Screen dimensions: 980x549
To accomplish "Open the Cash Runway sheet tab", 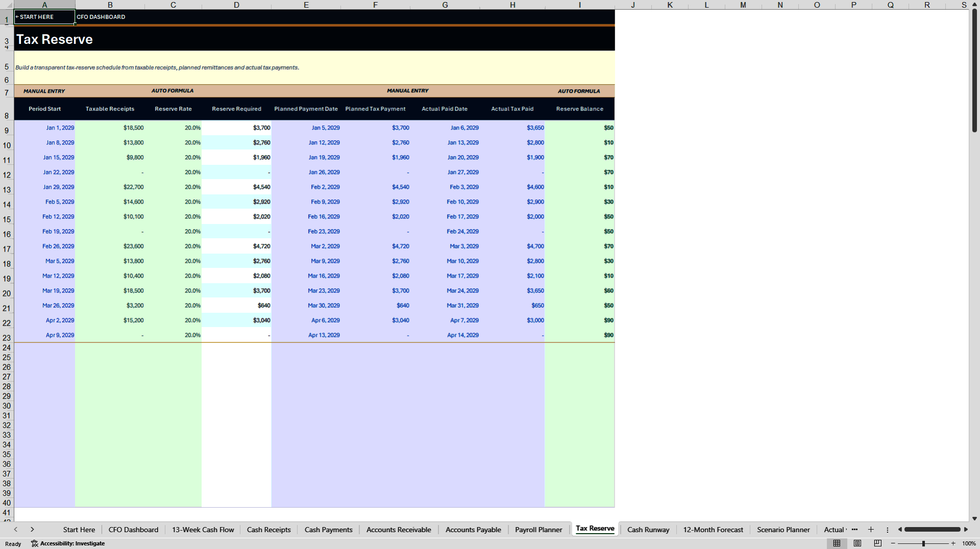I will (x=648, y=530).
